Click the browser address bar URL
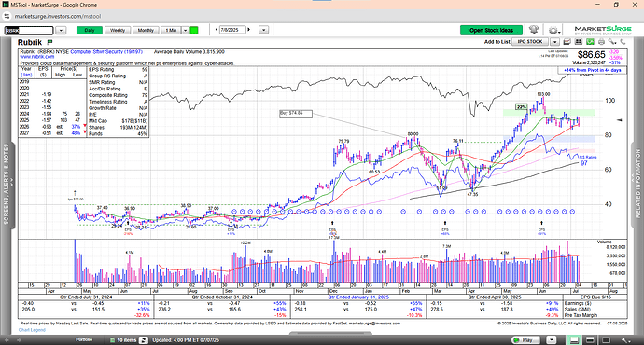The width and height of the screenshot is (644, 345). click(x=58, y=17)
